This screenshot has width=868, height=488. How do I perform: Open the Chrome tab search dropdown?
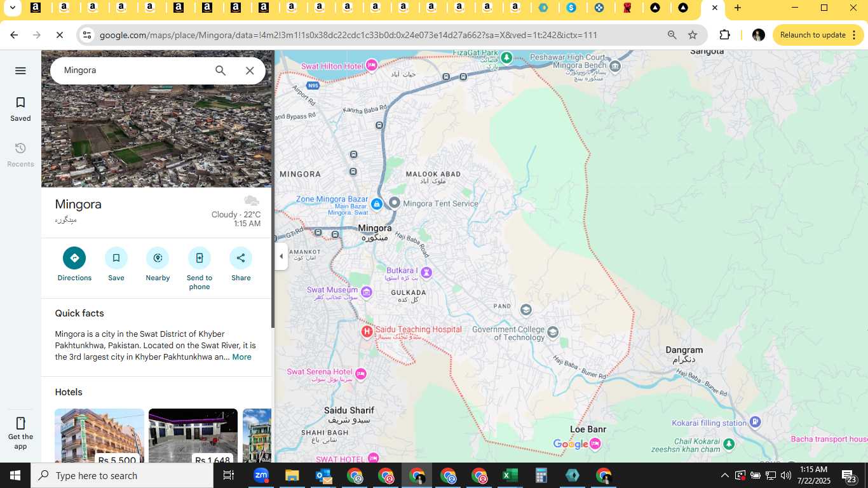pos(12,8)
